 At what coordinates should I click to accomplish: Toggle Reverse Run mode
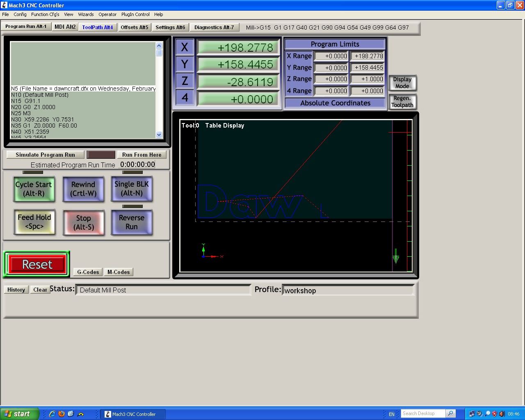[x=132, y=222]
